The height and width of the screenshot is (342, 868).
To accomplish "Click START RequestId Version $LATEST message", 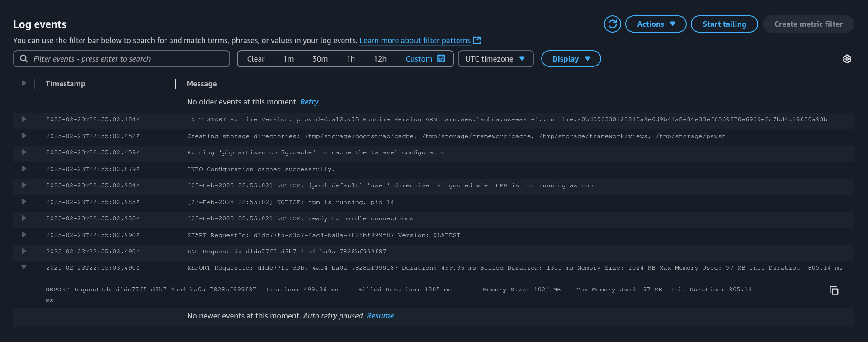I will pyautogui.click(x=324, y=235).
